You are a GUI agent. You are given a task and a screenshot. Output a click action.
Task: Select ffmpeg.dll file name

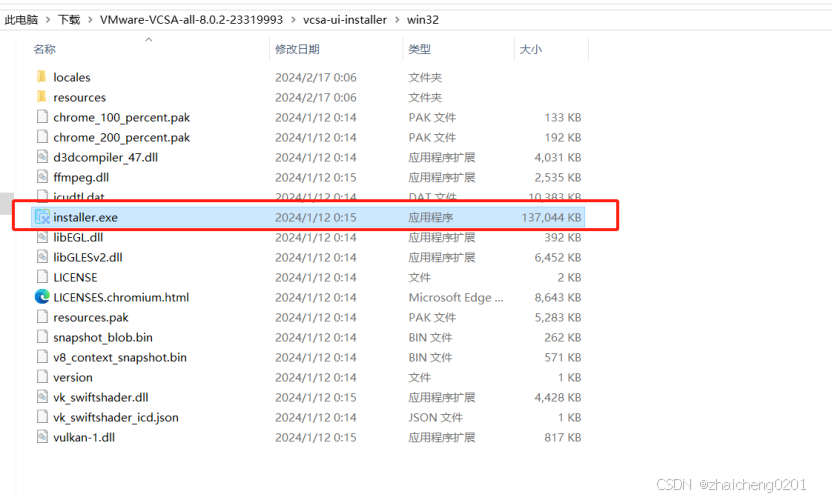tap(81, 177)
